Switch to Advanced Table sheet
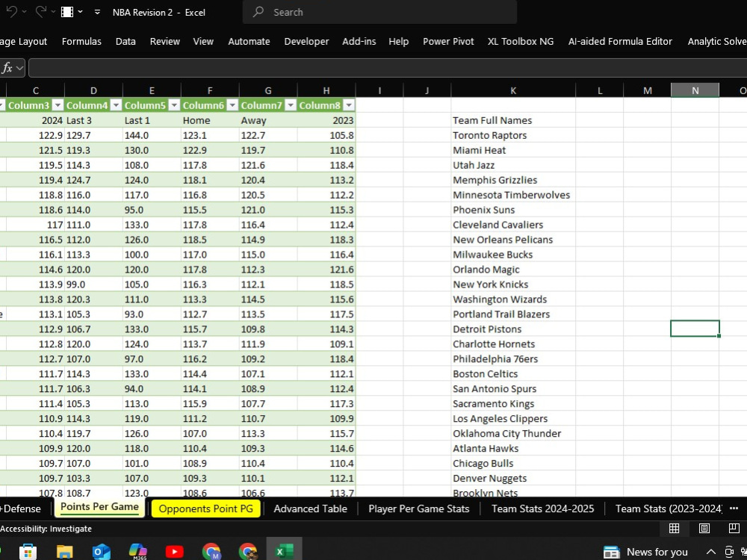 (310, 508)
